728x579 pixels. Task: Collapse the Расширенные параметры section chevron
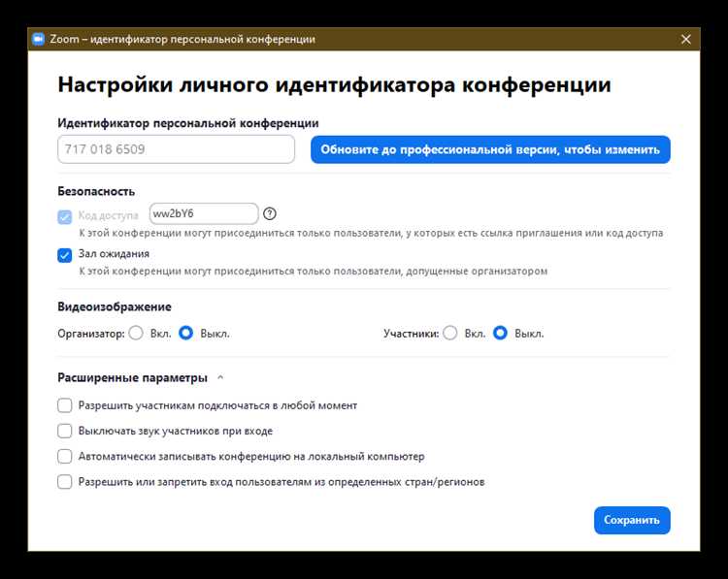[220, 377]
